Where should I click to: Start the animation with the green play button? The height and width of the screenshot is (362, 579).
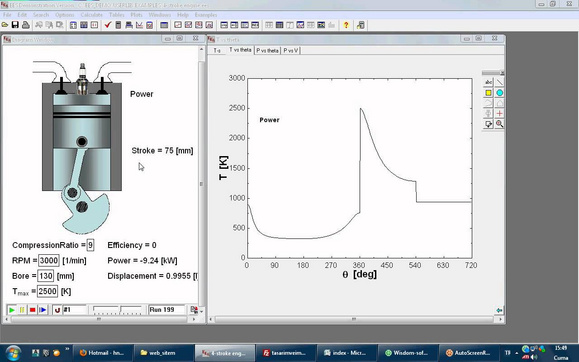12,310
